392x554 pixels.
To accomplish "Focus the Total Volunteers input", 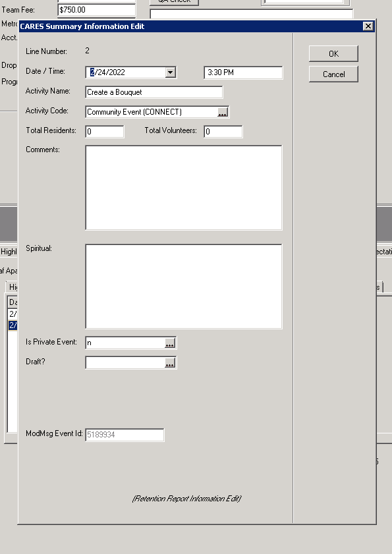I will 223,132.
